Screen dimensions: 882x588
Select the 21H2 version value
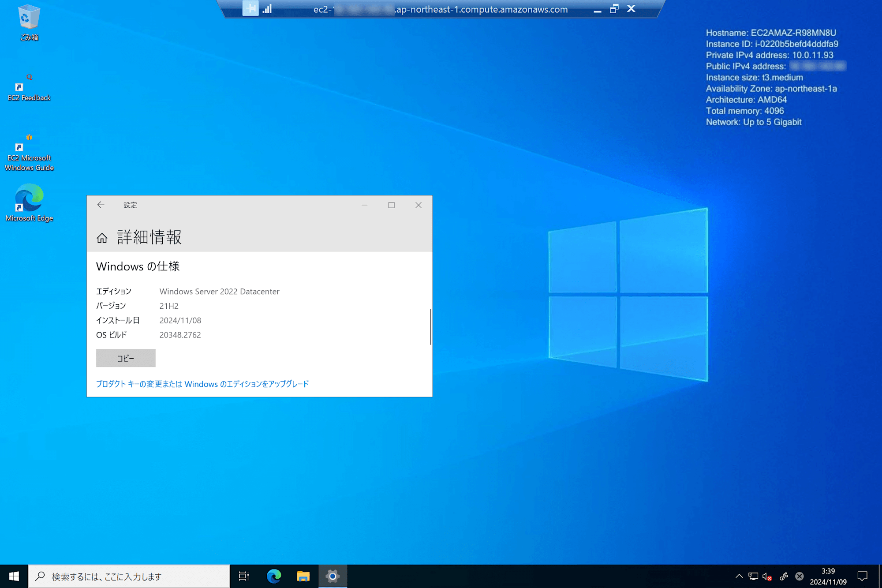169,306
